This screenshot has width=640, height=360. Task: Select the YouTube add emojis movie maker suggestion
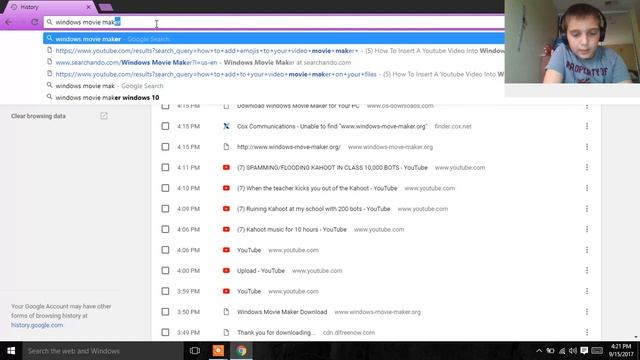click(x=274, y=51)
